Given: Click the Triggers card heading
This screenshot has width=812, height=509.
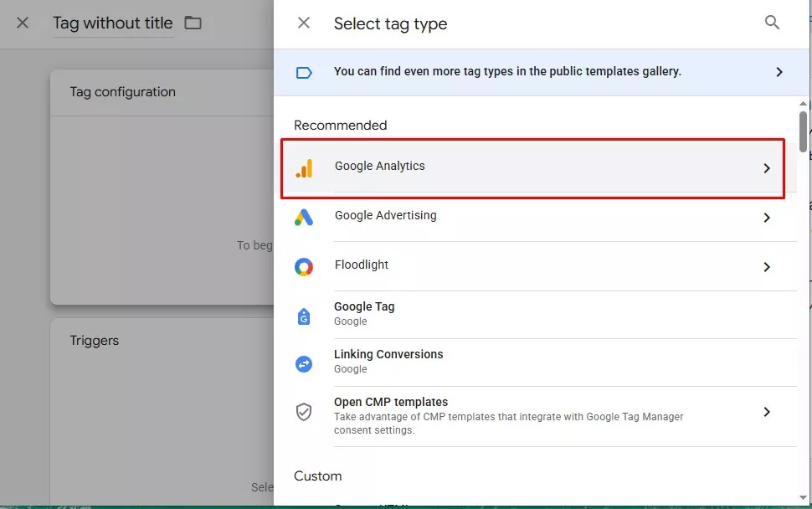Looking at the screenshot, I should 95,341.
